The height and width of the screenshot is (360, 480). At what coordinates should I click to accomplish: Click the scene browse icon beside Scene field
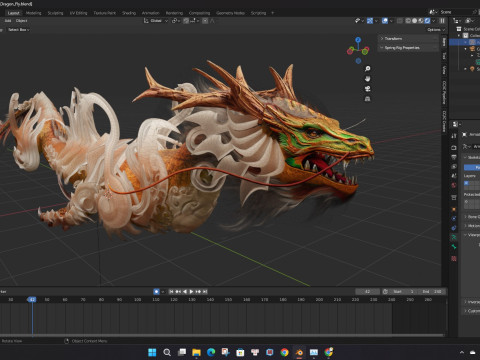[x=433, y=12]
